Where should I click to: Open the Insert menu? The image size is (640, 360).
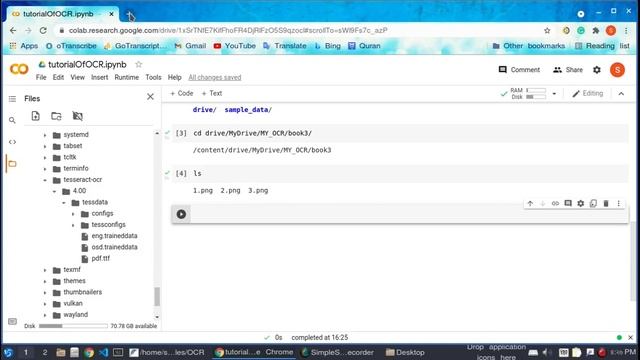click(x=100, y=77)
